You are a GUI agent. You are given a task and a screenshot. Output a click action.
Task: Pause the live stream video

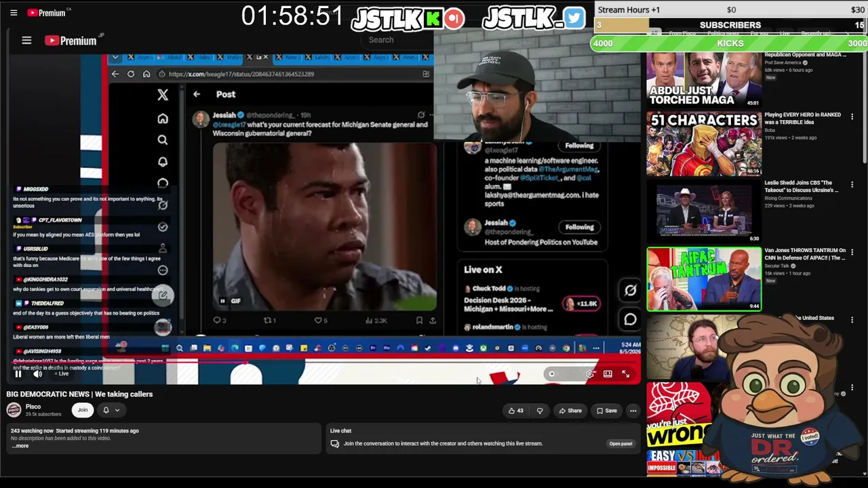[18, 374]
